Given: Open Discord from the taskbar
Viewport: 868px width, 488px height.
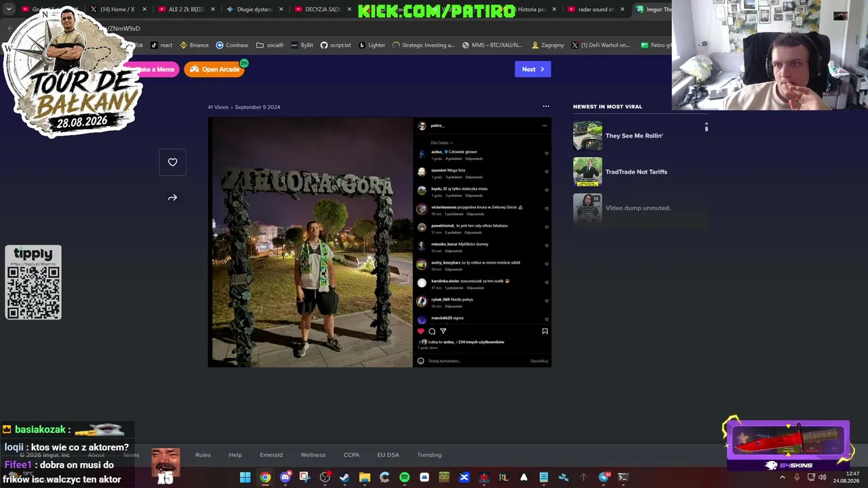Looking at the screenshot, I should pos(285,477).
